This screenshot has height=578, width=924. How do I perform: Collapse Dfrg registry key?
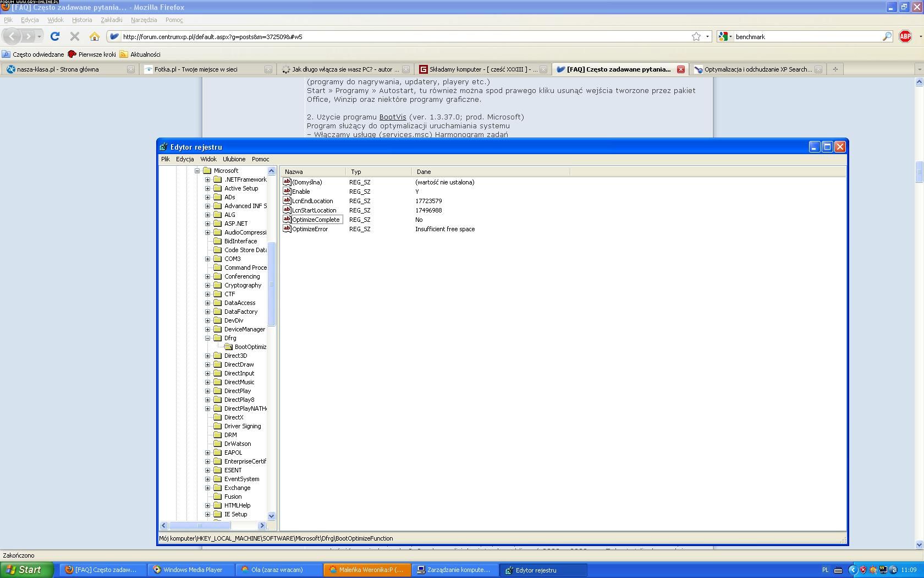pyautogui.click(x=207, y=338)
